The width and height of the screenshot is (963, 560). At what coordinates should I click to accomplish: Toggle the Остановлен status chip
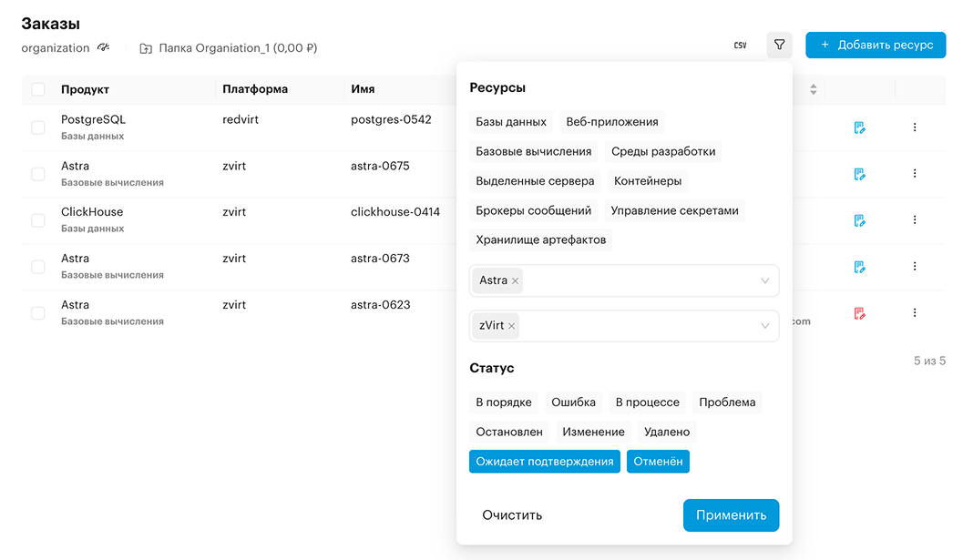click(x=509, y=433)
